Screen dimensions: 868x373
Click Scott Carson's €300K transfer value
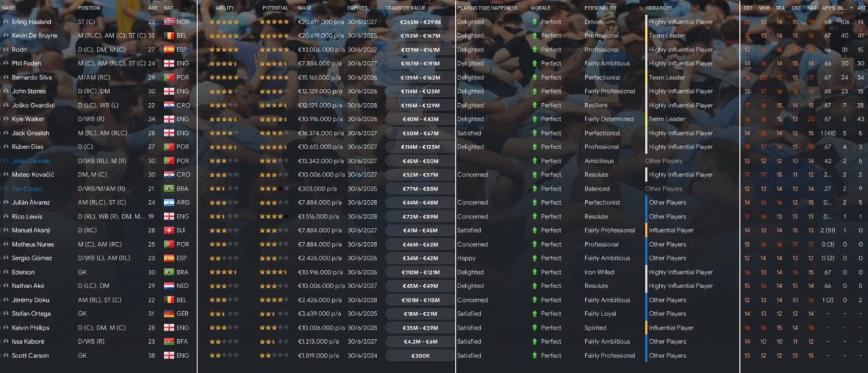tap(420, 355)
